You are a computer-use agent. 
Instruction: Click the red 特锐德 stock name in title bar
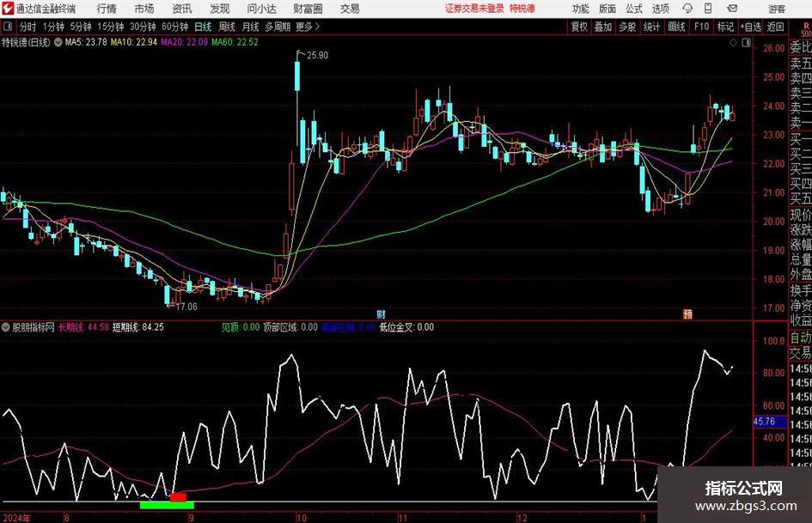[x=522, y=9]
